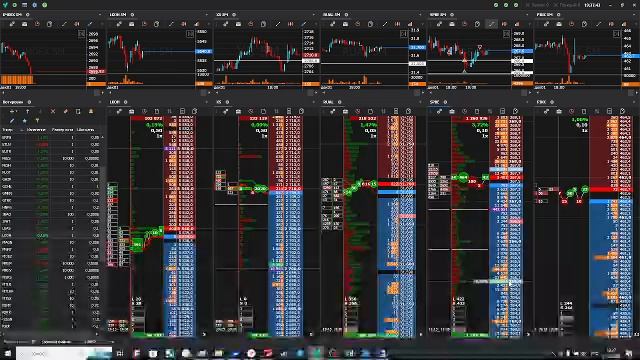Viewport: 640px width, 360px height.
Task: Select the FIXP order book title tab
Action: pyautogui.click(x=542, y=102)
